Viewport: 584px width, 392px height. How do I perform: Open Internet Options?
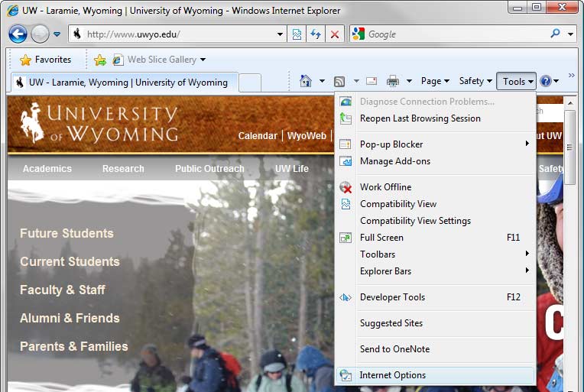tap(435, 375)
